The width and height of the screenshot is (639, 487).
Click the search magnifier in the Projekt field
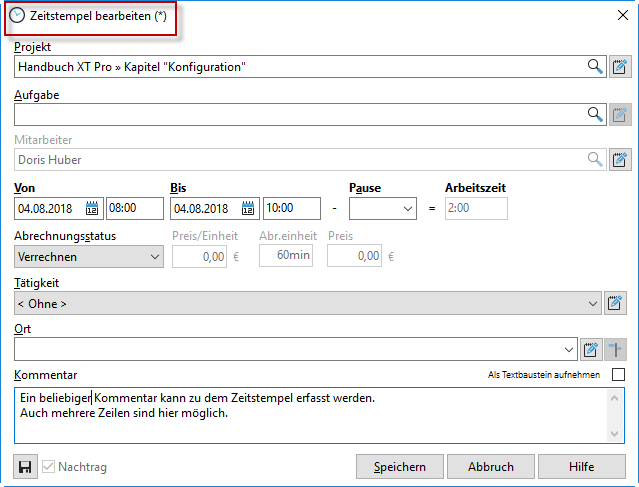pos(595,67)
